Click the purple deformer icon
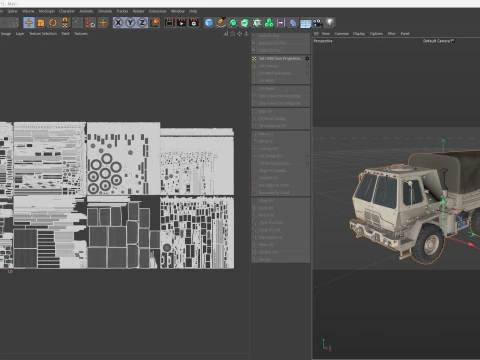The height and width of the screenshot is (360, 480). [293, 23]
